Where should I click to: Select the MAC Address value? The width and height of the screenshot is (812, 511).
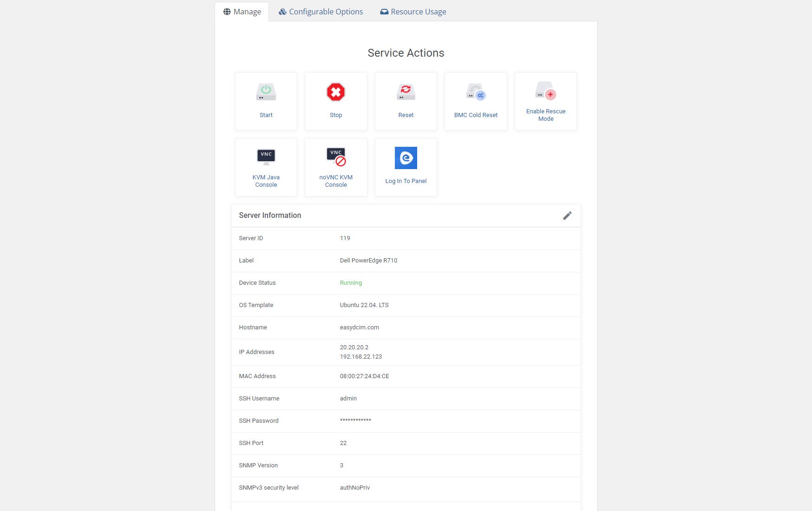pos(364,376)
